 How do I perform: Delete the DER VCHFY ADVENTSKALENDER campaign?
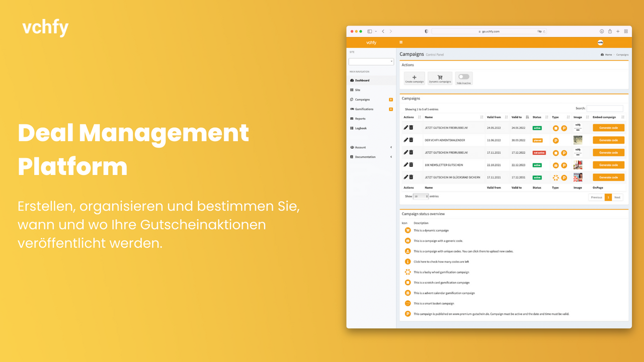(x=411, y=140)
